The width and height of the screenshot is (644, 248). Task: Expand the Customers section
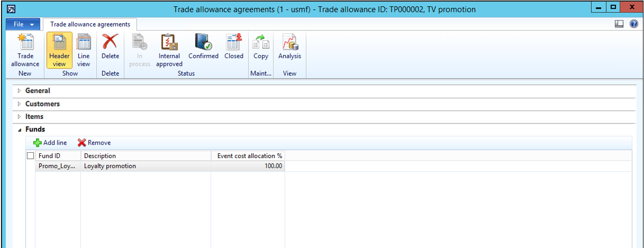coord(42,104)
